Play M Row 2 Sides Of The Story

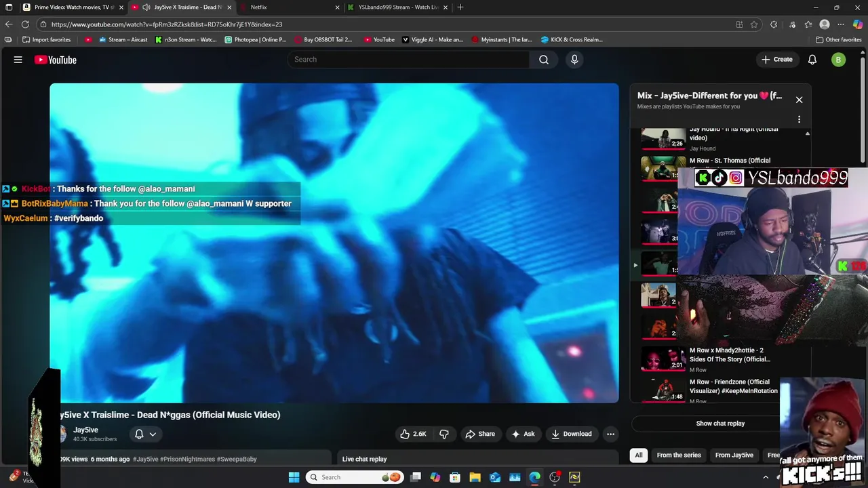[x=663, y=359]
